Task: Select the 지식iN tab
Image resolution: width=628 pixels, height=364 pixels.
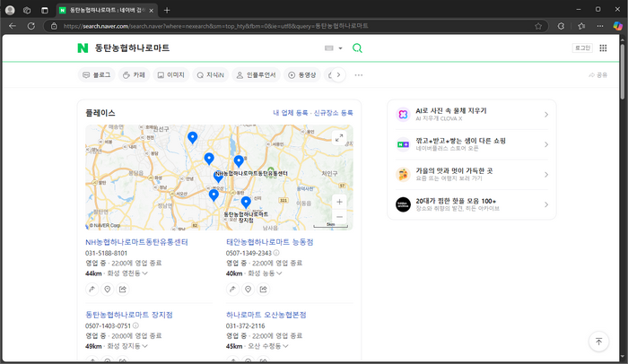Action: (x=210, y=75)
